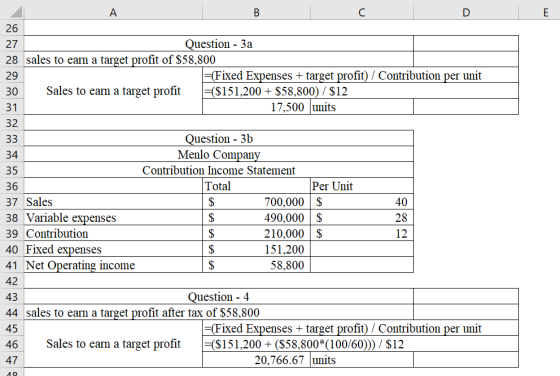Viewport: 560px width, 376px height.
Task: Select column D header
Action: (x=466, y=12)
